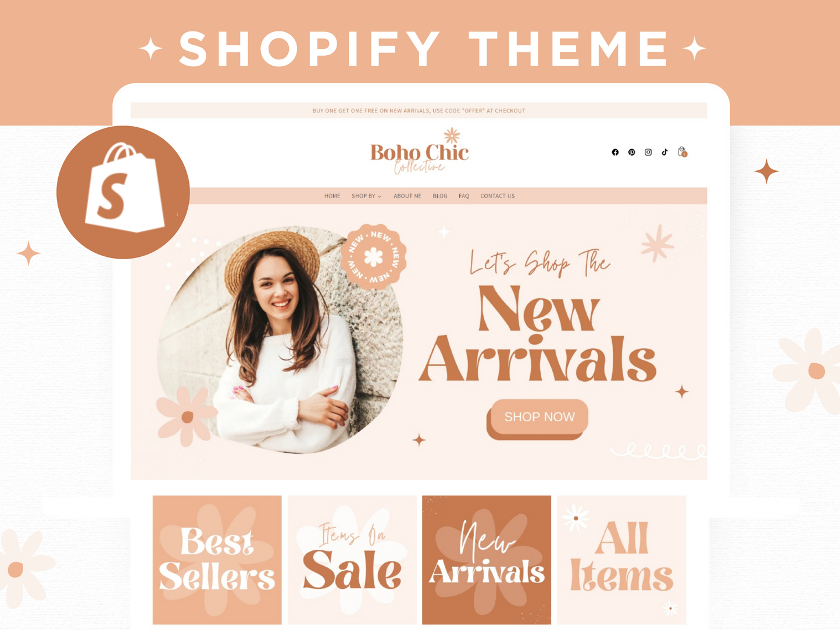The width and height of the screenshot is (840, 630).
Task: Open the TikTok social icon
Action: 664,152
